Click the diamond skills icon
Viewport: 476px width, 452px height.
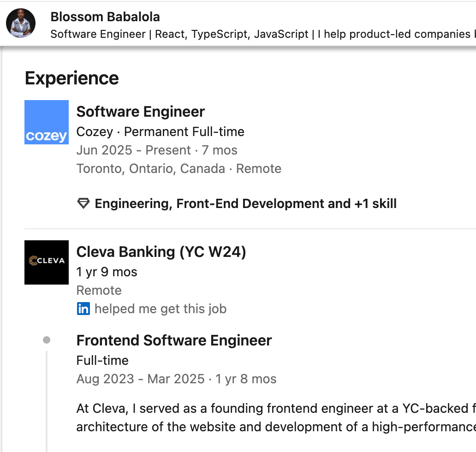click(83, 203)
